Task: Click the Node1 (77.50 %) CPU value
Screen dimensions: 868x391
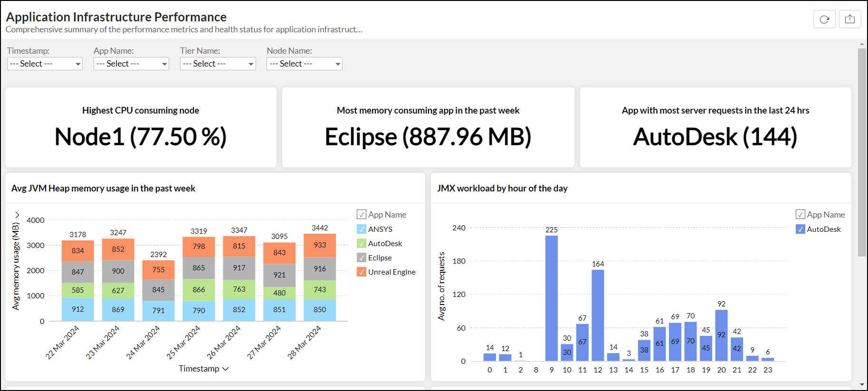Action: tap(141, 137)
